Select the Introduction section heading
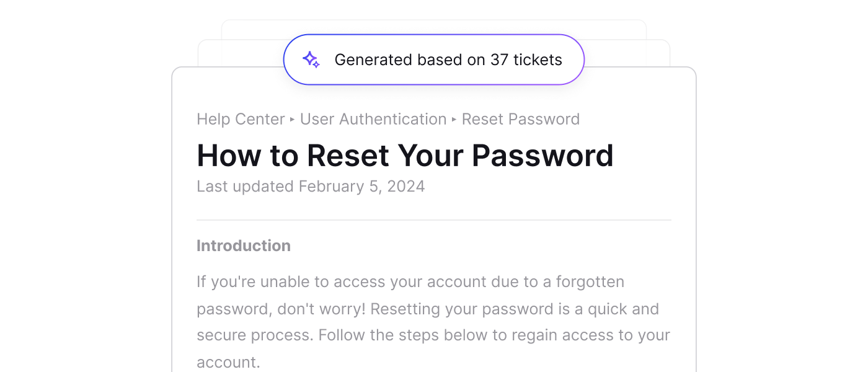The height and width of the screenshot is (372, 868). 244,246
